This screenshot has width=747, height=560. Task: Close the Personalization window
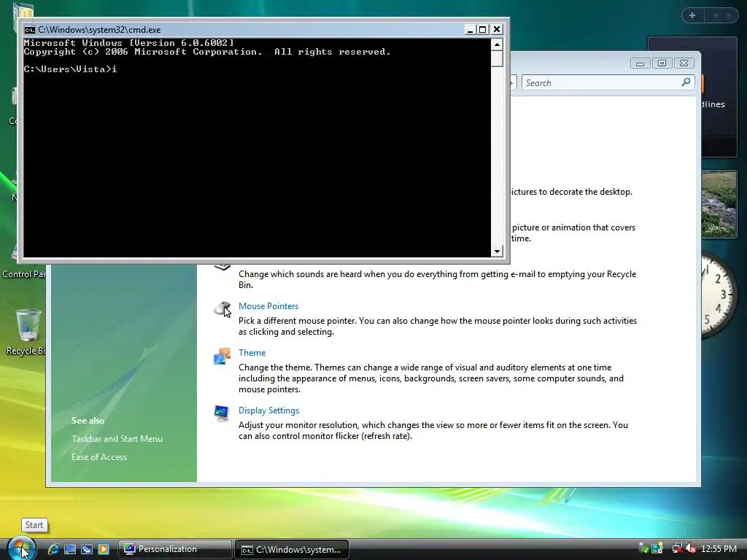(x=684, y=63)
